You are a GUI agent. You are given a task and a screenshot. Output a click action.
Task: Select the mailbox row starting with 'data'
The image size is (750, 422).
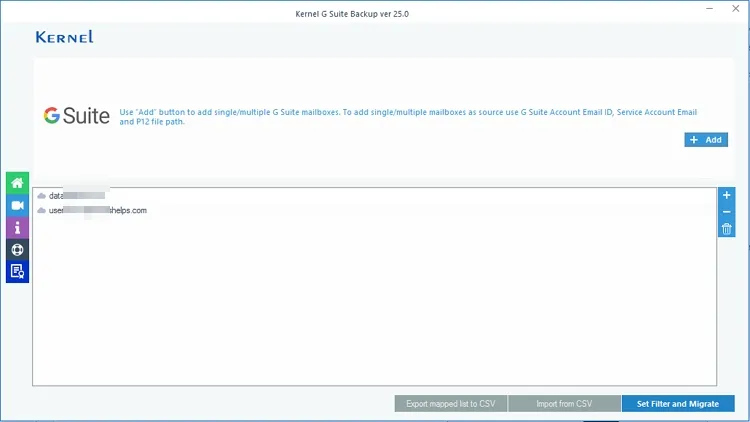[x=375, y=196]
